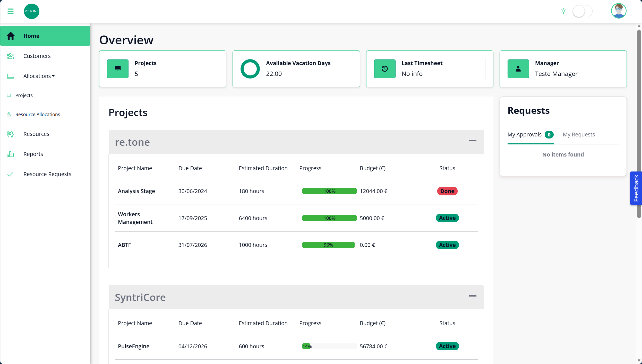Click the PulseEngine 14% progress bar

pyautogui.click(x=329, y=346)
